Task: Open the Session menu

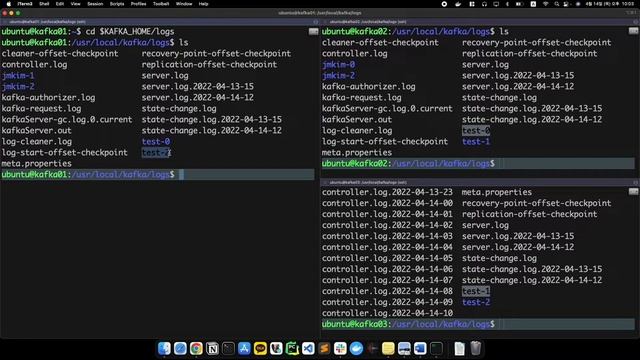Action: click(x=95, y=4)
